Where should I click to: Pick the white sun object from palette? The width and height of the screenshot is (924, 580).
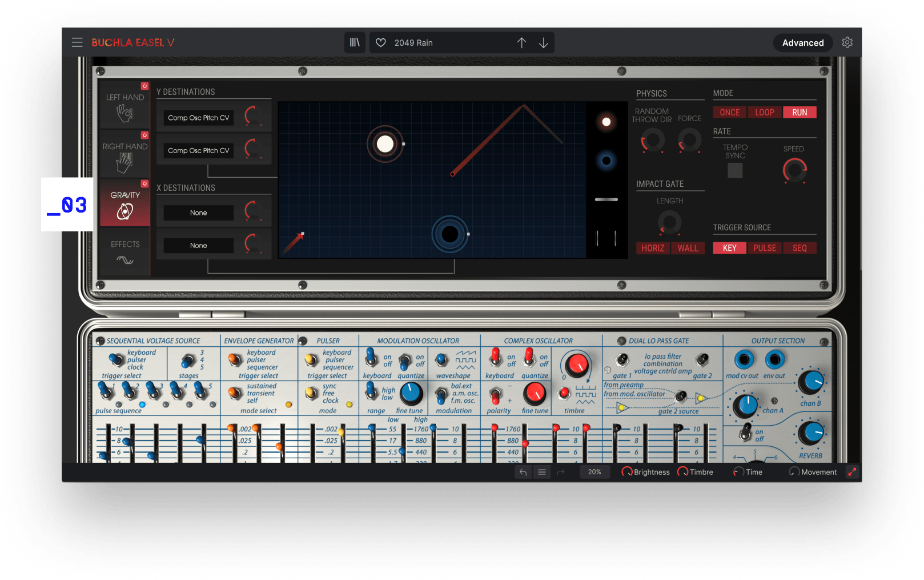point(606,122)
